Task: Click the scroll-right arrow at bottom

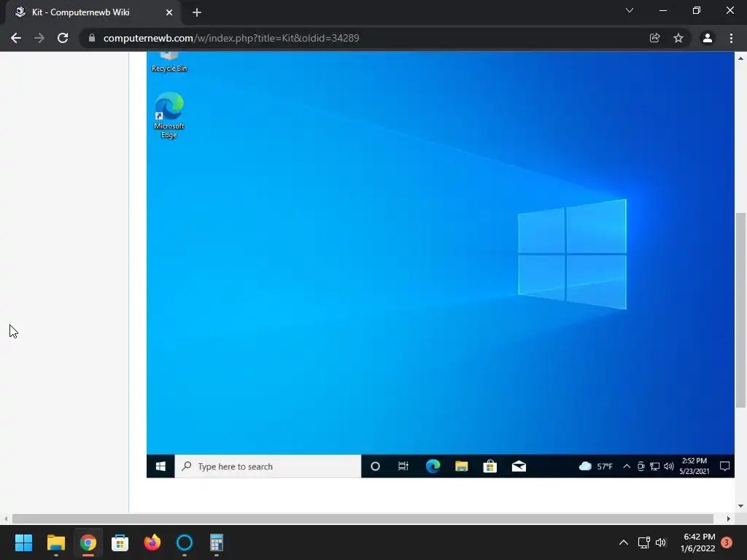Action: (729, 518)
